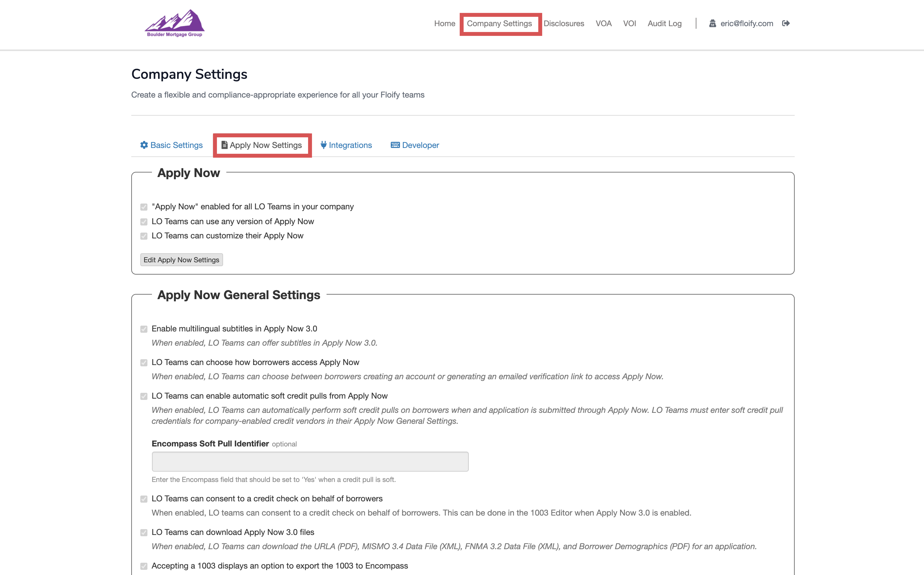Click the Boulder Mortgage Group logo
924x575 pixels.
pyautogui.click(x=175, y=23)
